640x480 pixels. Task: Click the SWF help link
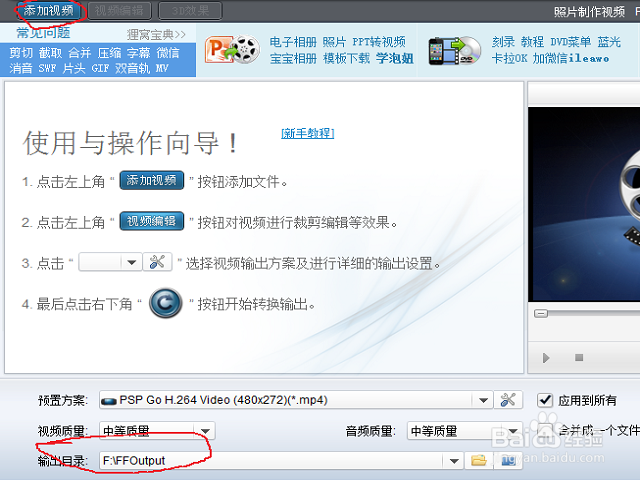coord(47,68)
